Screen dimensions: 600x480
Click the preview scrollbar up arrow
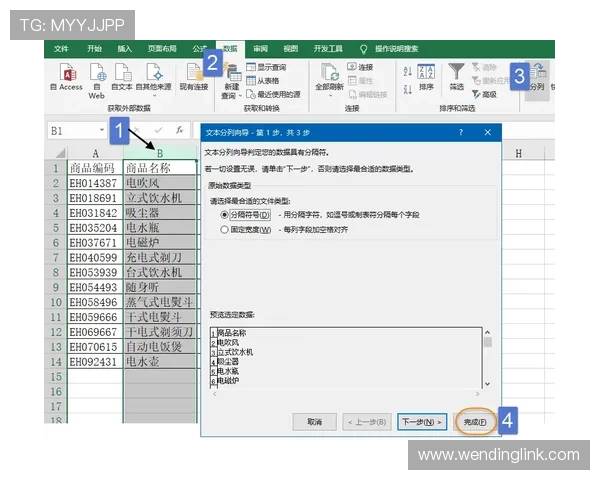click(488, 333)
